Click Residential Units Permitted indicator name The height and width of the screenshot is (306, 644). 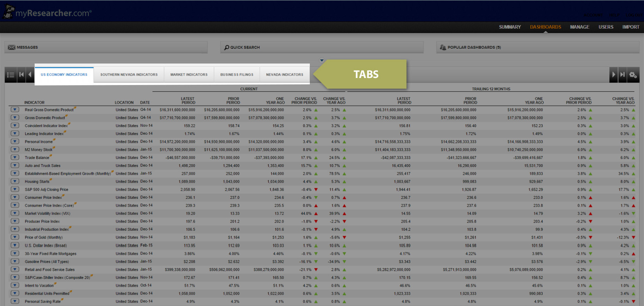pos(47,294)
